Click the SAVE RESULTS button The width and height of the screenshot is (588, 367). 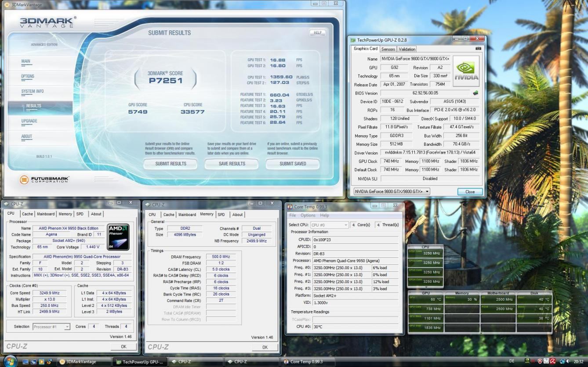click(232, 164)
